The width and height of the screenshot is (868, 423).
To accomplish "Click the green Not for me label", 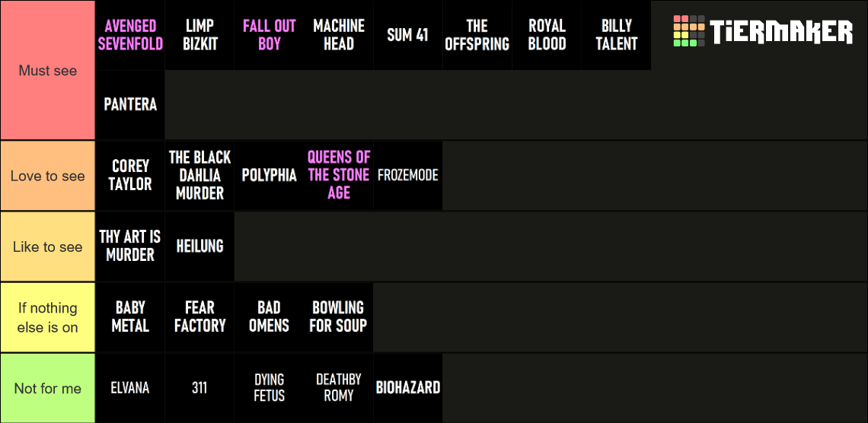I will (x=48, y=388).
